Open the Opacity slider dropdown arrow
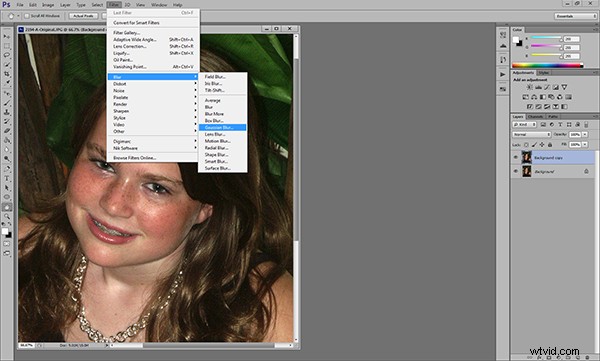 pyautogui.click(x=585, y=134)
